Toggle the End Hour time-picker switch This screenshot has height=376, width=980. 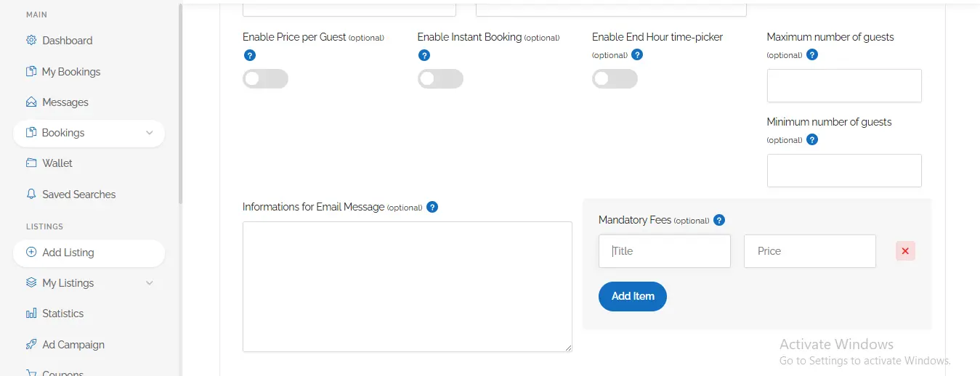tap(615, 78)
